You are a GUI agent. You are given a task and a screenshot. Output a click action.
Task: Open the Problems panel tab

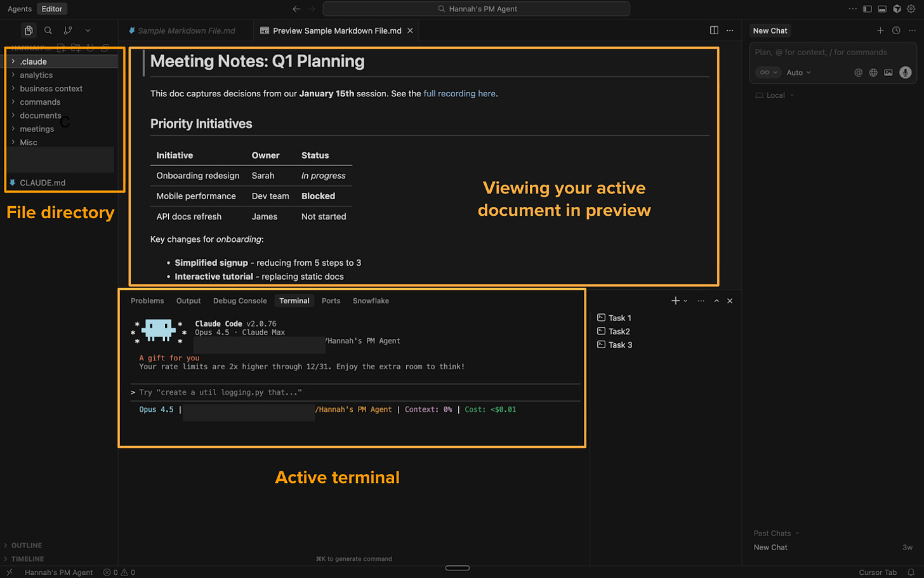[147, 301]
